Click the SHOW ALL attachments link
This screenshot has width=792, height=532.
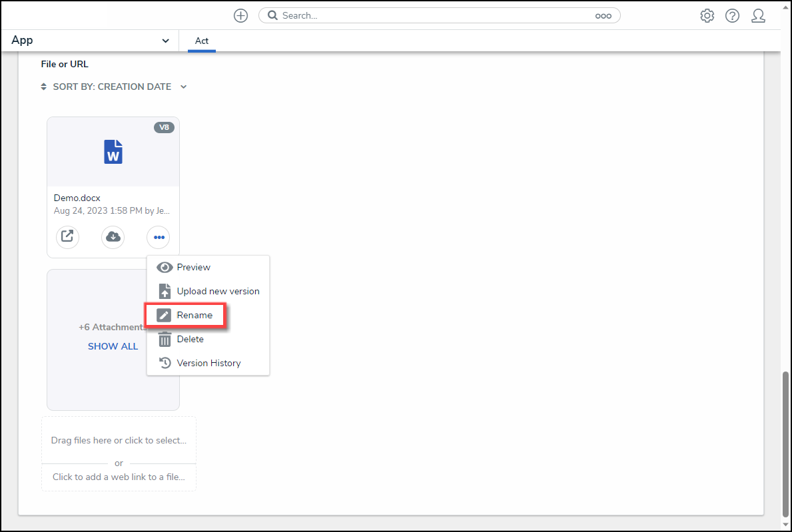[113, 346]
